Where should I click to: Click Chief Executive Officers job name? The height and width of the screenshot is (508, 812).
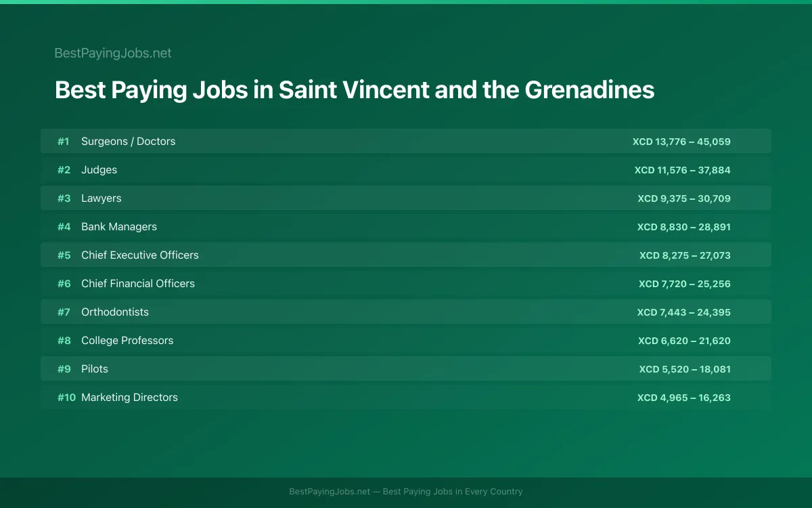pos(140,255)
